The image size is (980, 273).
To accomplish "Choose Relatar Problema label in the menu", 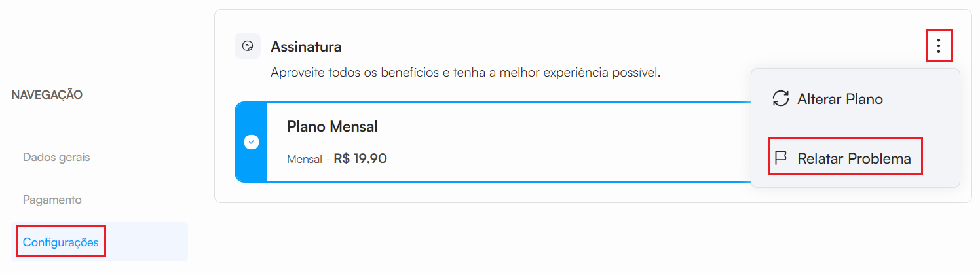I will (854, 158).
